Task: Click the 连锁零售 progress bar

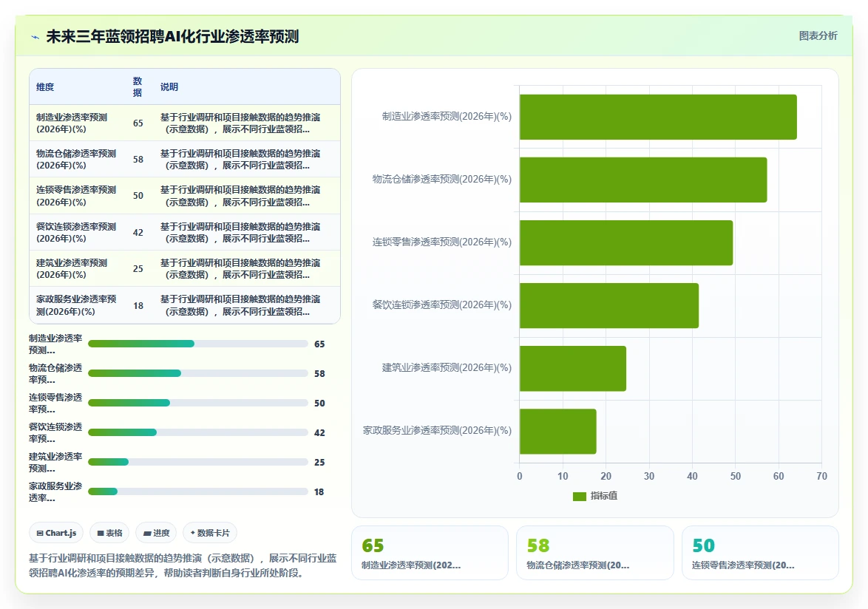Action: (197, 403)
